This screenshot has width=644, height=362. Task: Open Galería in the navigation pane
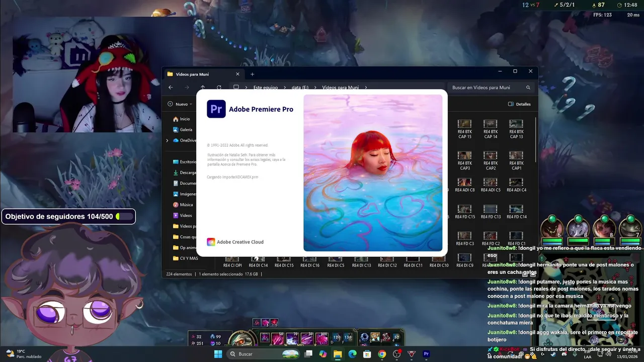182,130
